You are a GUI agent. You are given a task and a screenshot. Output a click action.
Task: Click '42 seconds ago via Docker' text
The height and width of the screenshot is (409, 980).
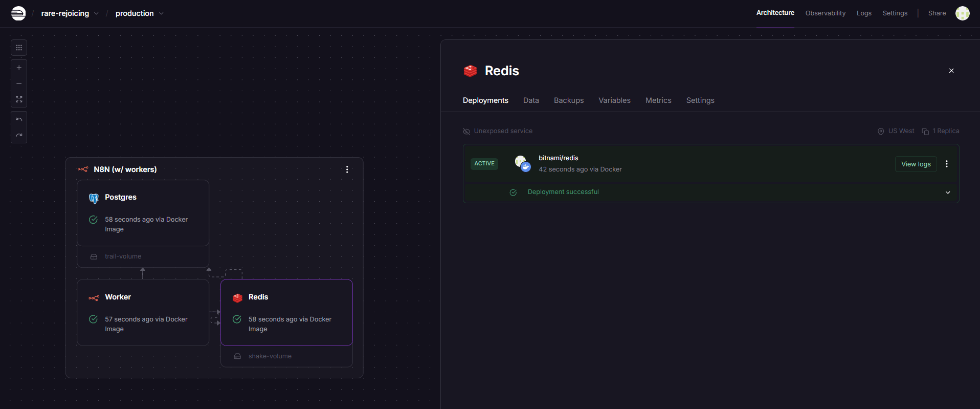click(x=581, y=169)
